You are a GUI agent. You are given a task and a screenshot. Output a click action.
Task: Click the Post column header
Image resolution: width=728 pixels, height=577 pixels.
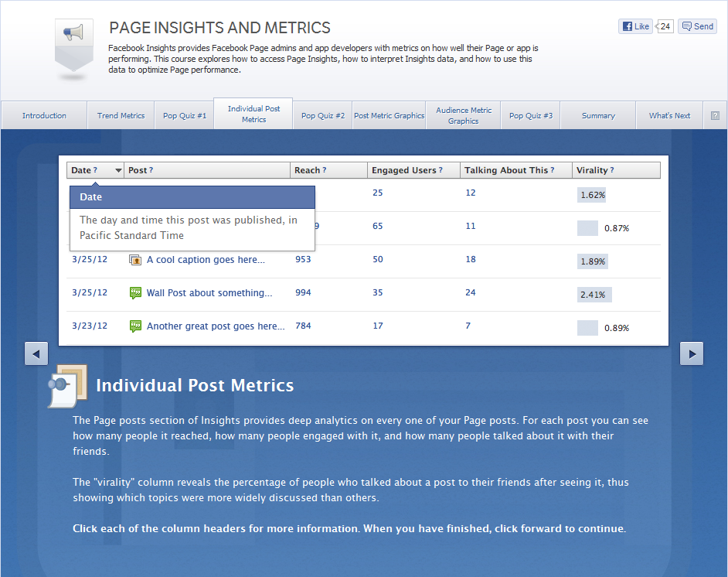click(207, 170)
